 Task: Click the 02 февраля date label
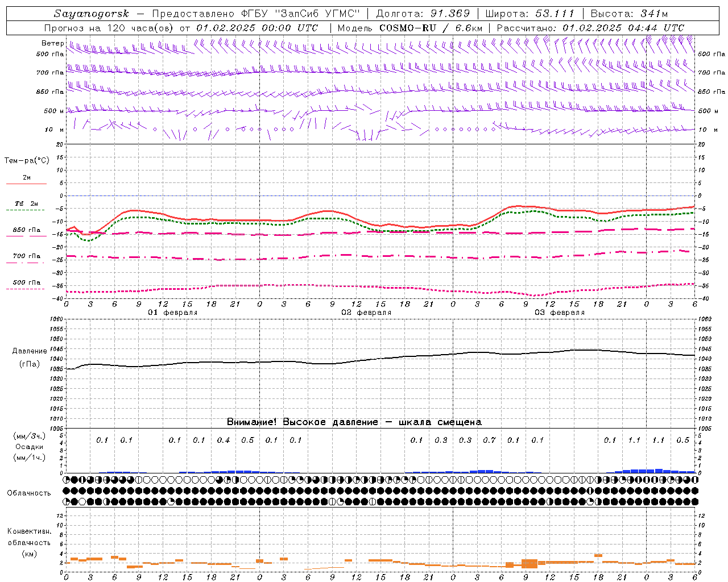click(366, 313)
